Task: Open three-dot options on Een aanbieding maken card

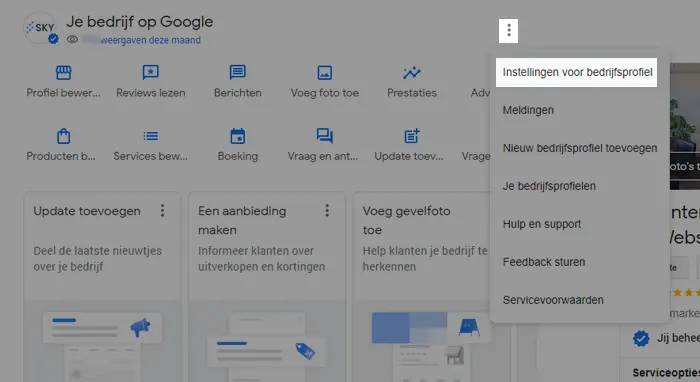Action: click(327, 211)
